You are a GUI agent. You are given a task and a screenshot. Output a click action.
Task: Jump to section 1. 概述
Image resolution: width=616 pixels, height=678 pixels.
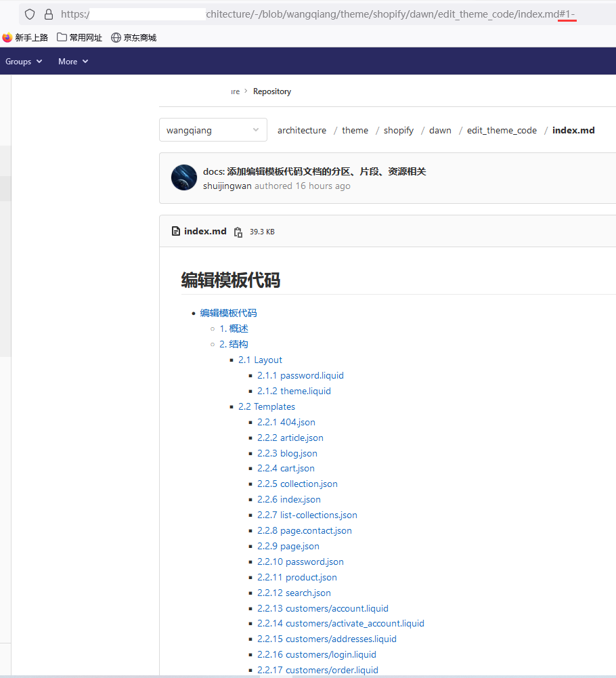[234, 329]
